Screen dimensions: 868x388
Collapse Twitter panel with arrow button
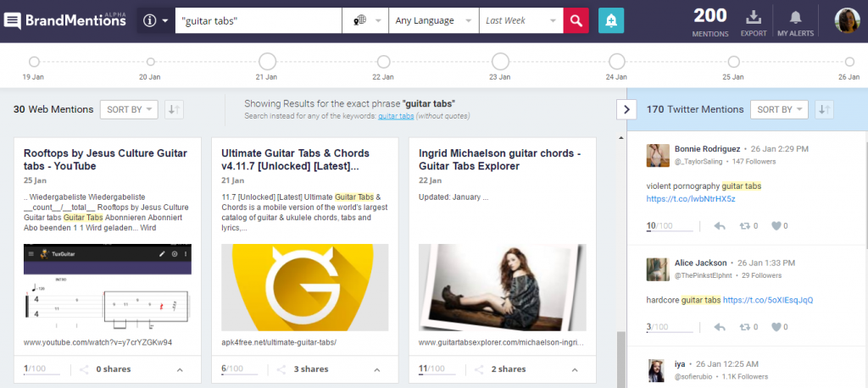[x=626, y=109]
